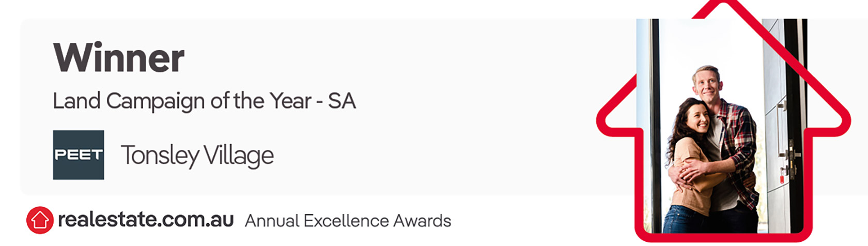Click the couple hugging photo
This screenshot has width=868, height=246.
tap(721, 126)
